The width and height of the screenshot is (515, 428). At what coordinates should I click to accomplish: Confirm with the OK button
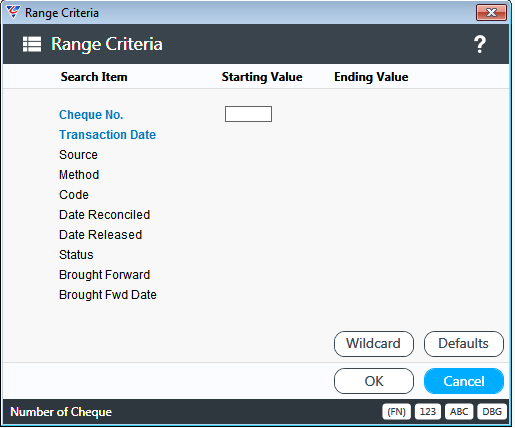point(374,381)
